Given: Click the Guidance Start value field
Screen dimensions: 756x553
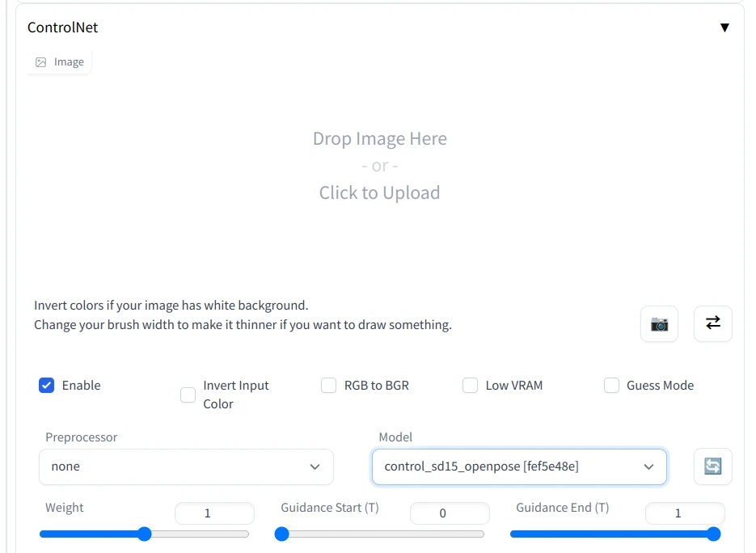Looking at the screenshot, I should [x=450, y=513].
